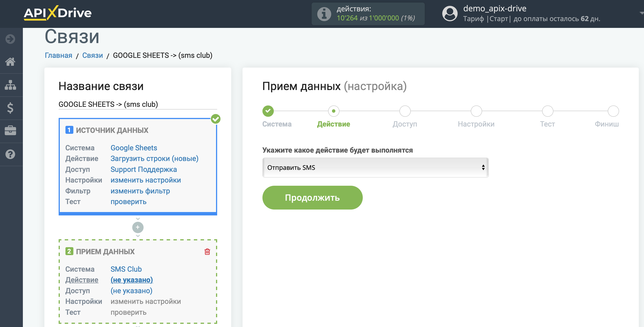Select the Доступ step circle
The width and height of the screenshot is (644, 327).
405,111
